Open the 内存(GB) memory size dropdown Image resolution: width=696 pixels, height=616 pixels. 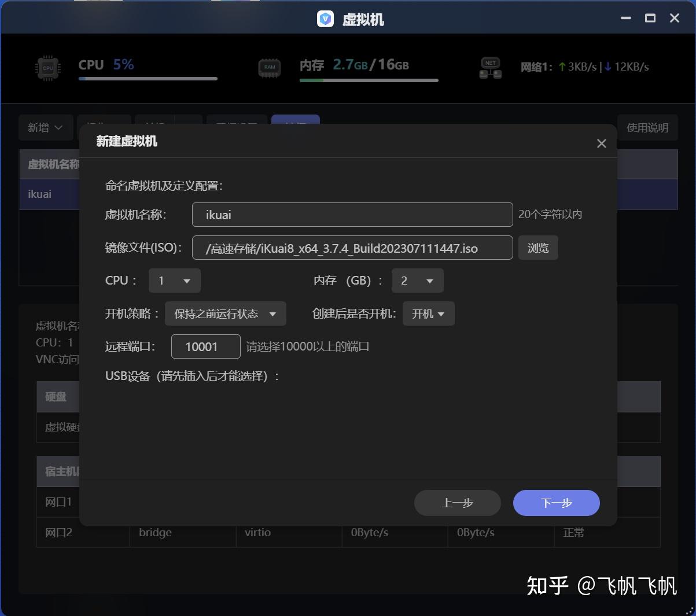pos(417,281)
